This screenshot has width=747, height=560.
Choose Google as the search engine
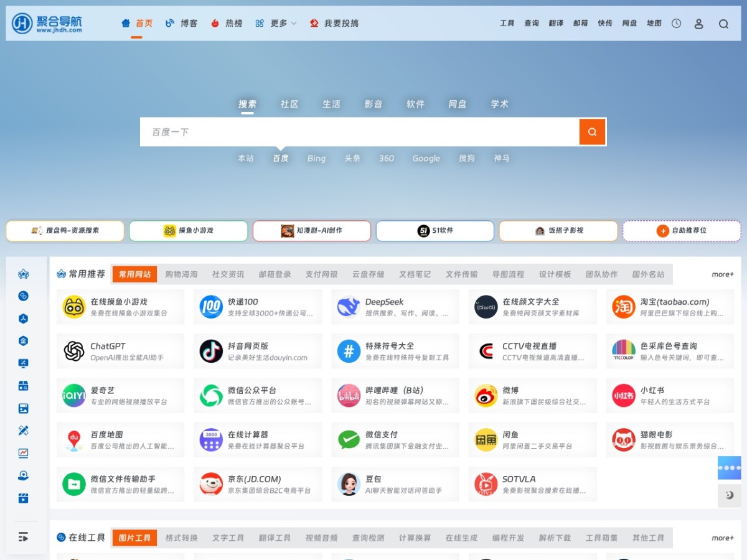tap(426, 159)
